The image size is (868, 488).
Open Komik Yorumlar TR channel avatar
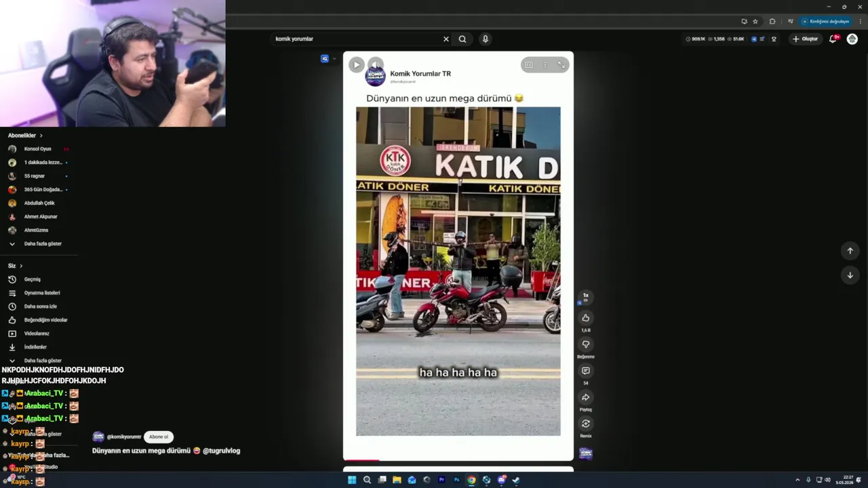pyautogui.click(x=375, y=77)
